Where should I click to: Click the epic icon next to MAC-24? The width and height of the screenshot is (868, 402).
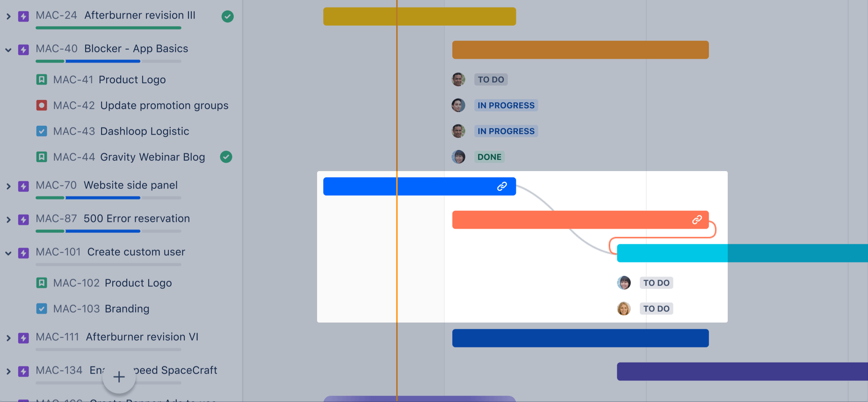tap(23, 16)
